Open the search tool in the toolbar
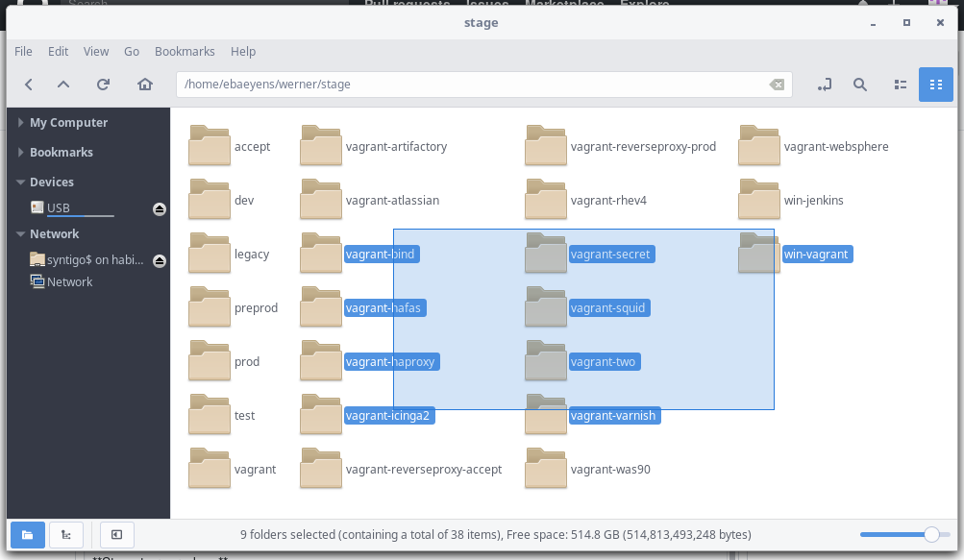 [859, 85]
